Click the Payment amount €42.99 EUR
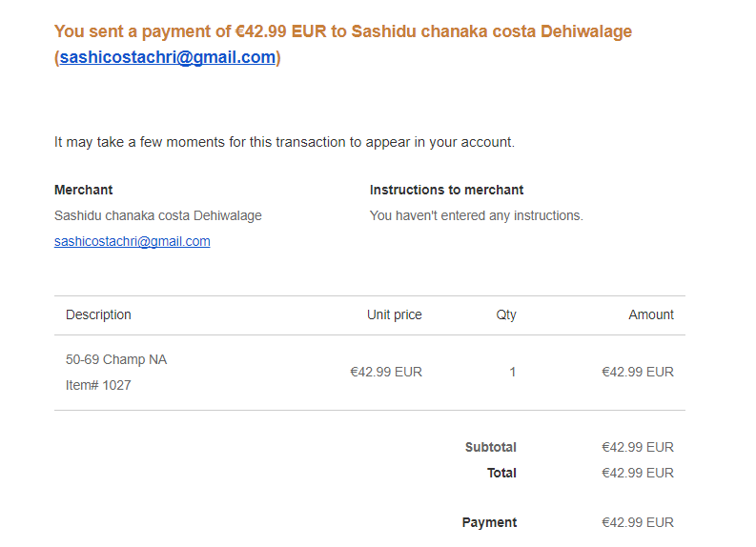The image size is (756, 547). click(637, 522)
